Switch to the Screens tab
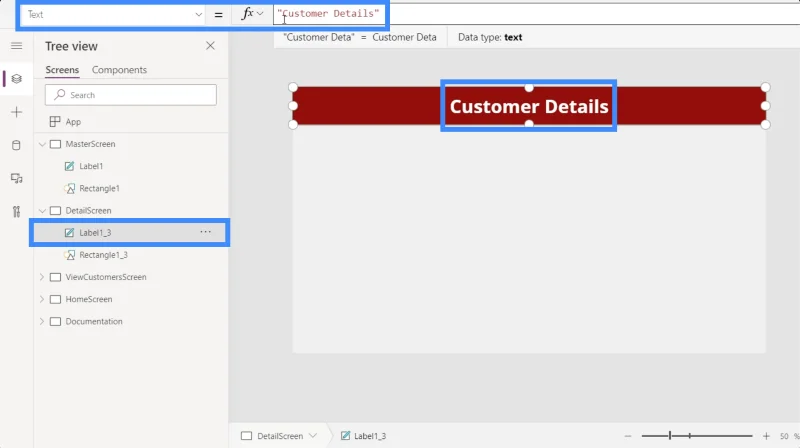This screenshot has width=800, height=448. click(62, 70)
